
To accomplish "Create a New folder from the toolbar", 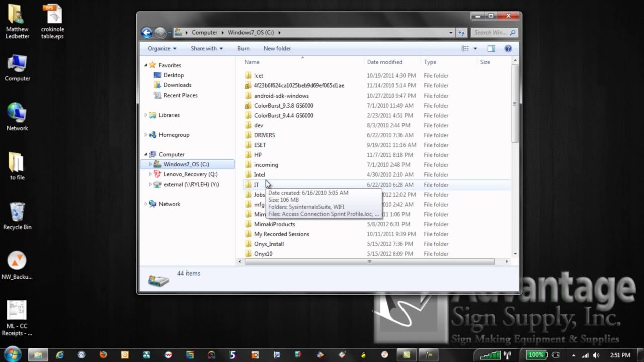I will (x=277, y=49).
